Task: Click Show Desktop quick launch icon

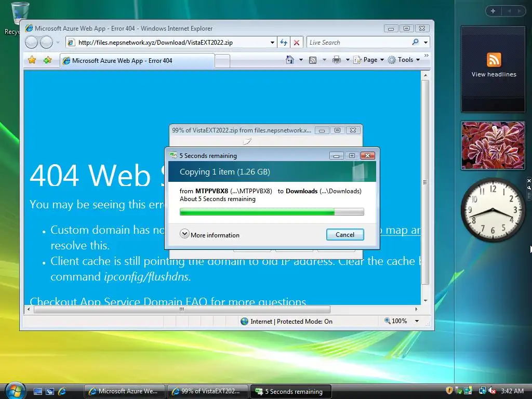Action: point(37,391)
